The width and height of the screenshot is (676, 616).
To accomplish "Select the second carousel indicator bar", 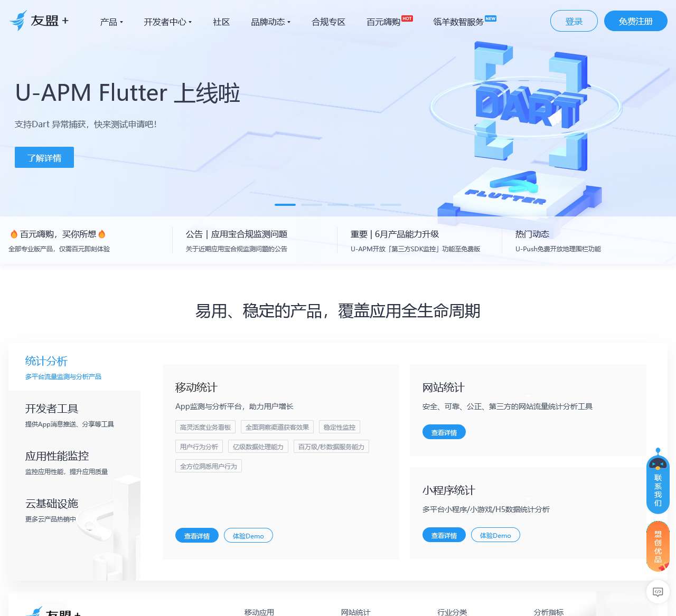I will tap(312, 205).
